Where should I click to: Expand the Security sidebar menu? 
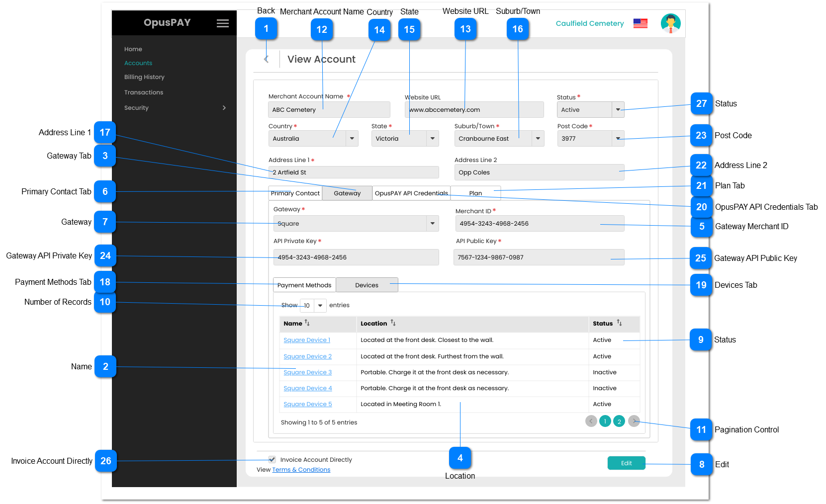pos(224,108)
